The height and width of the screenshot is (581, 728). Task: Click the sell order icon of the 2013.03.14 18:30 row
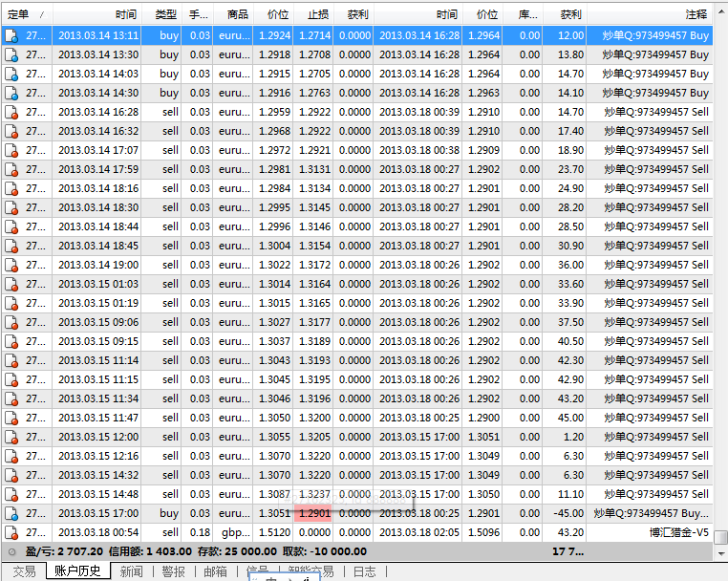pos(11,207)
